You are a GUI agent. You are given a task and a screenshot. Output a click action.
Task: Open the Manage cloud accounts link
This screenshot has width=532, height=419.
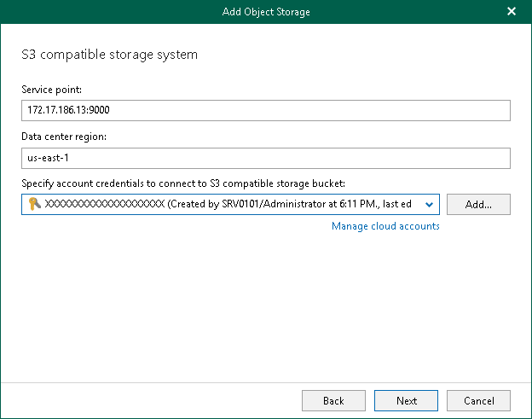tap(385, 226)
